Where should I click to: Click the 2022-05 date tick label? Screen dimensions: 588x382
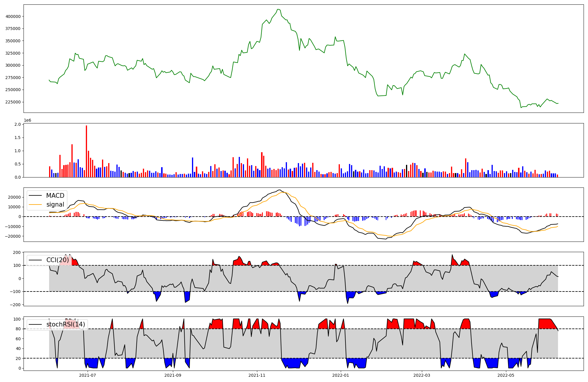coord(506,375)
